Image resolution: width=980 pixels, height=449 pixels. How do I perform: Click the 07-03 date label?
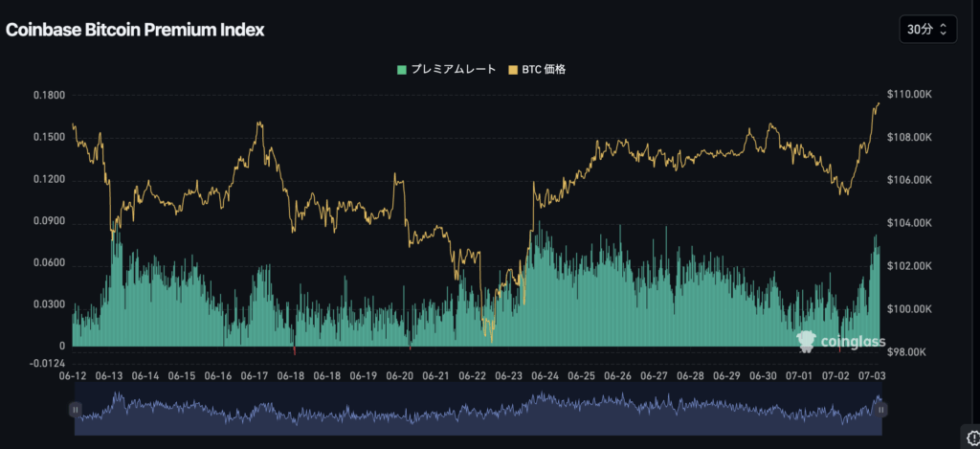coord(872,376)
